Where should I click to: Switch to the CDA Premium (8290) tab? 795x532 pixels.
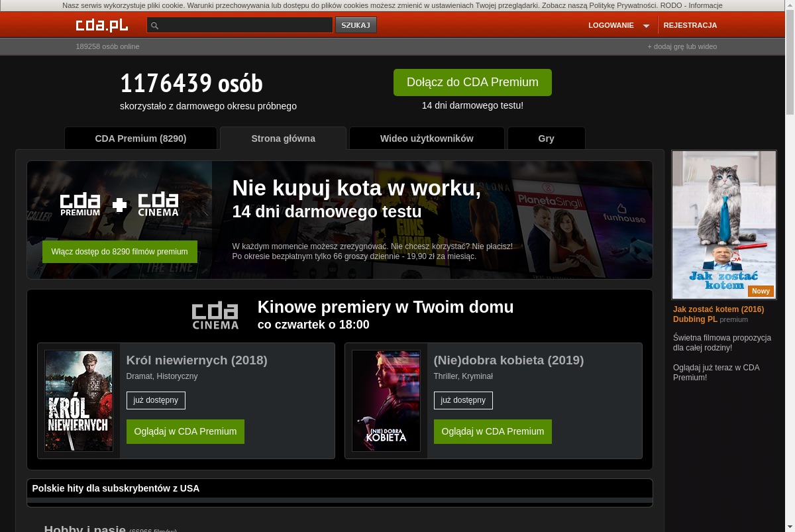[x=140, y=138]
